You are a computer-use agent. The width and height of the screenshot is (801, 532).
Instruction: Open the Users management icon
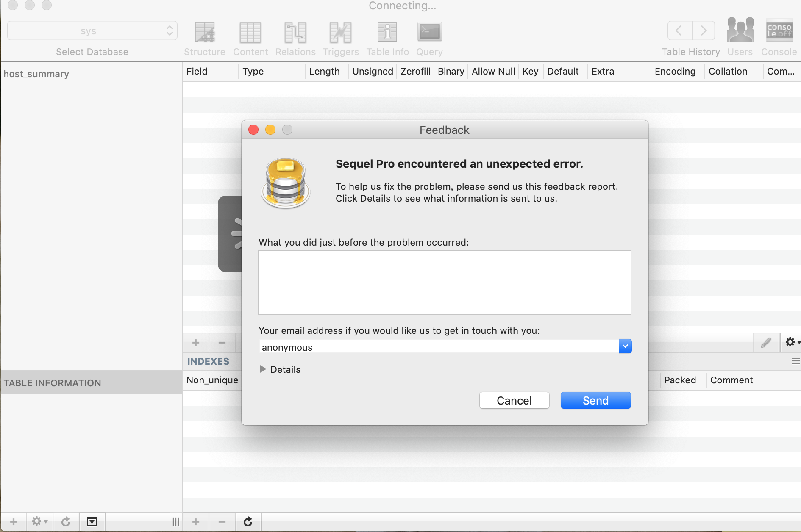(x=740, y=30)
